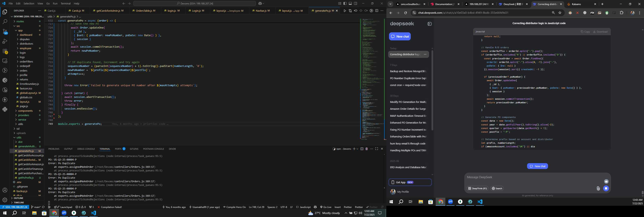Expand the dashboard folder

point(26,35)
